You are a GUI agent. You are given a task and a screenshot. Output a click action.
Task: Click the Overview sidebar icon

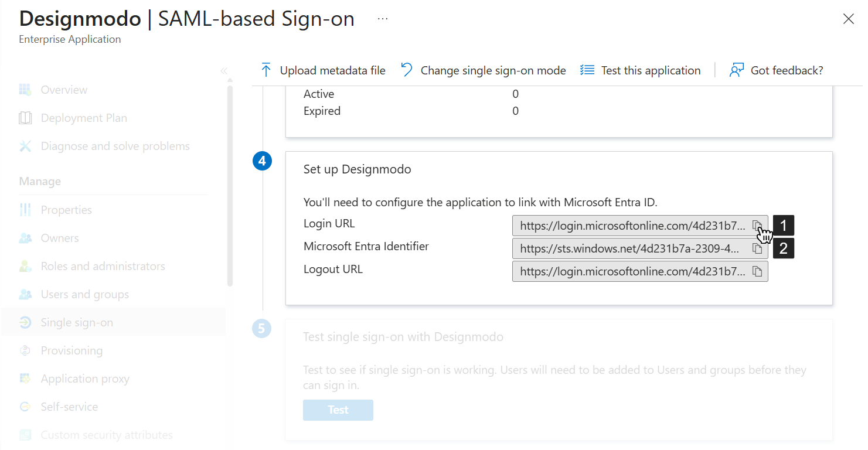click(x=25, y=90)
